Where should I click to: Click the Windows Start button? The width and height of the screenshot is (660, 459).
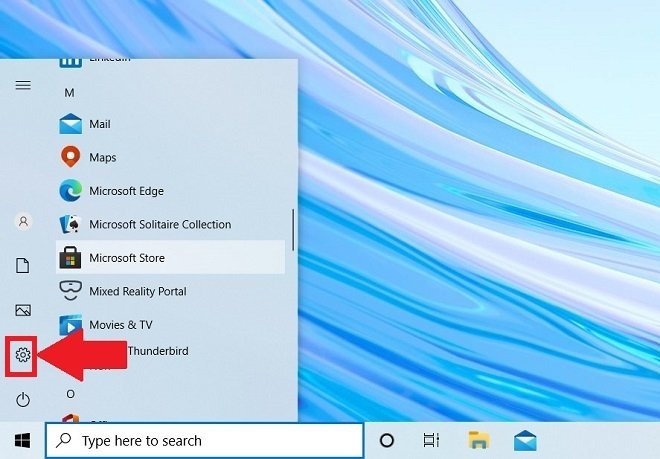click(22, 441)
